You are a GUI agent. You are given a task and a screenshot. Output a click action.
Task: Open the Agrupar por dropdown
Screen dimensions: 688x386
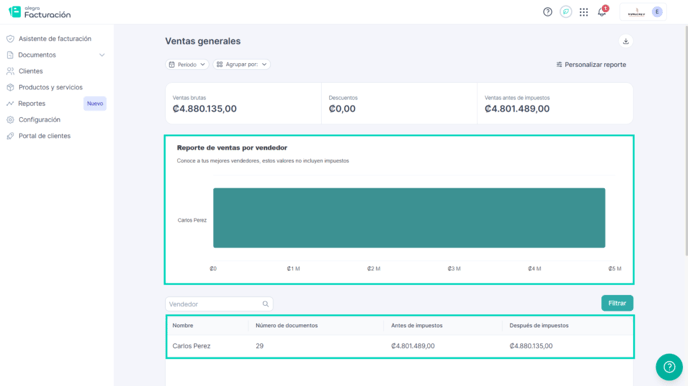point(241,64)
